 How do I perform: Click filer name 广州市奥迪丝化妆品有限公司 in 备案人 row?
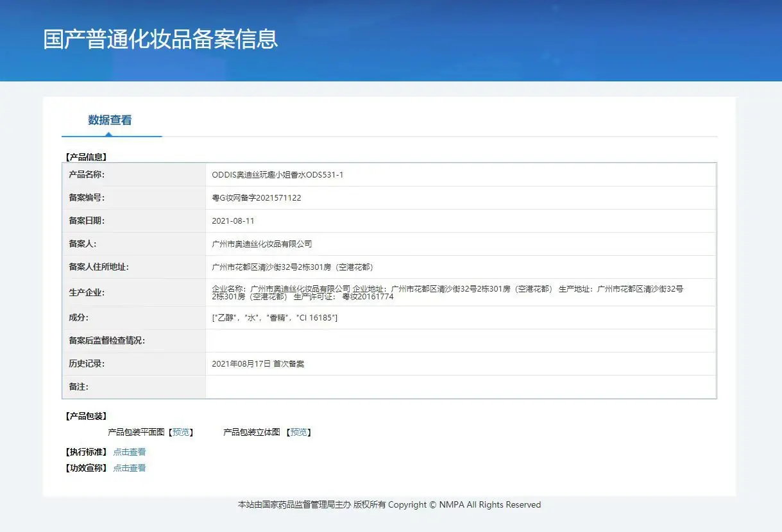[262, 244]
